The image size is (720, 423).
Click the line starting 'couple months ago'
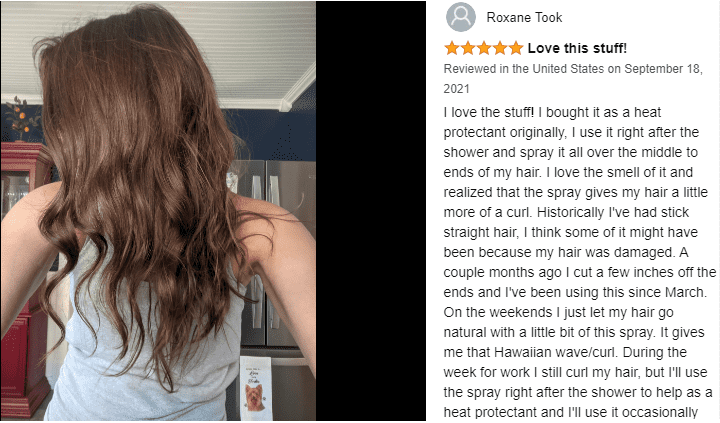tap(579, 272)
